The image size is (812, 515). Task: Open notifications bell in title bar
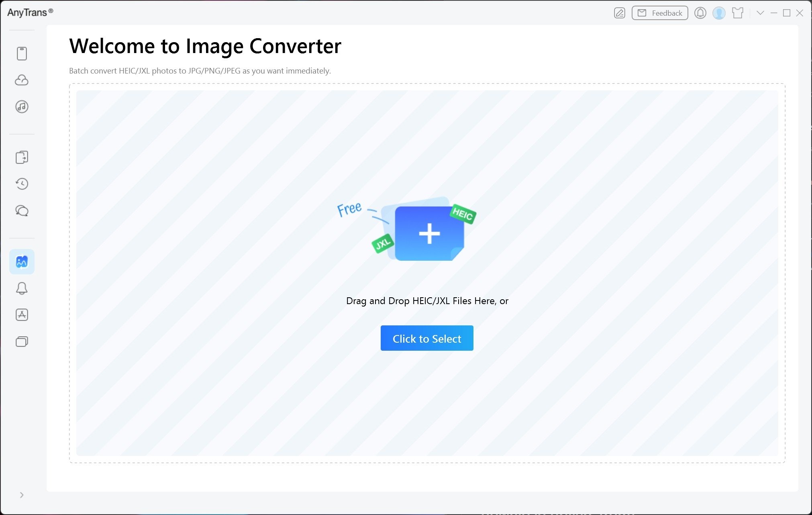700,13
